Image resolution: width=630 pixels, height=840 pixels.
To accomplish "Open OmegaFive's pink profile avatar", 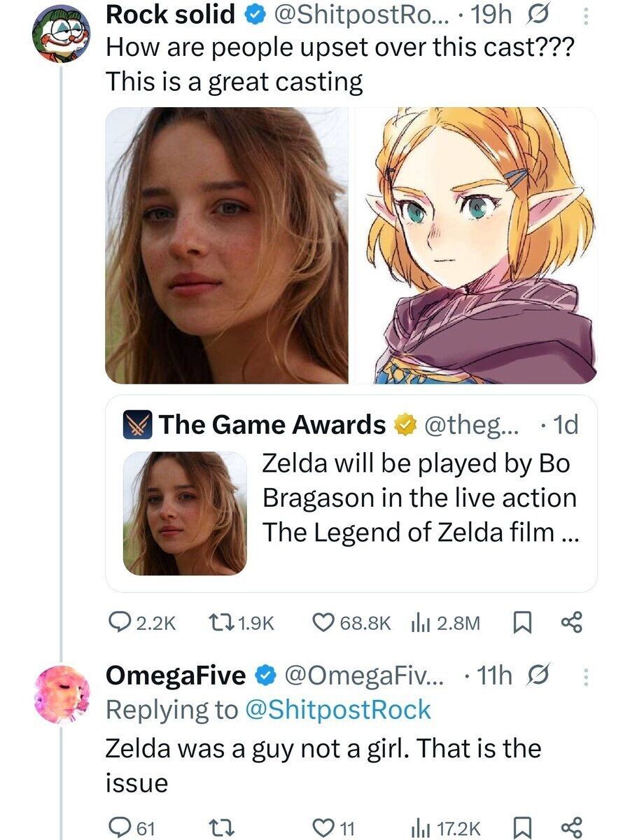I will point(61,694).
